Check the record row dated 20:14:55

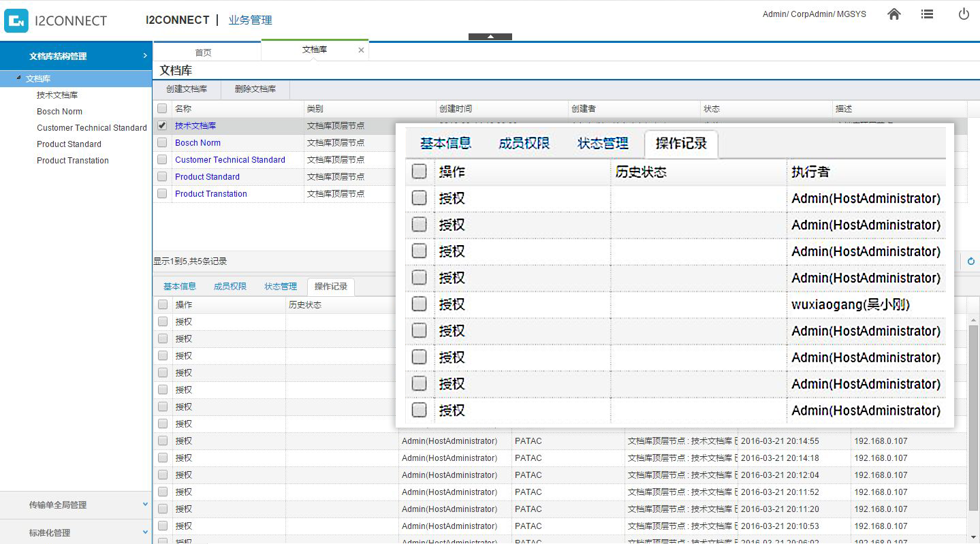(x=163, y=441)
